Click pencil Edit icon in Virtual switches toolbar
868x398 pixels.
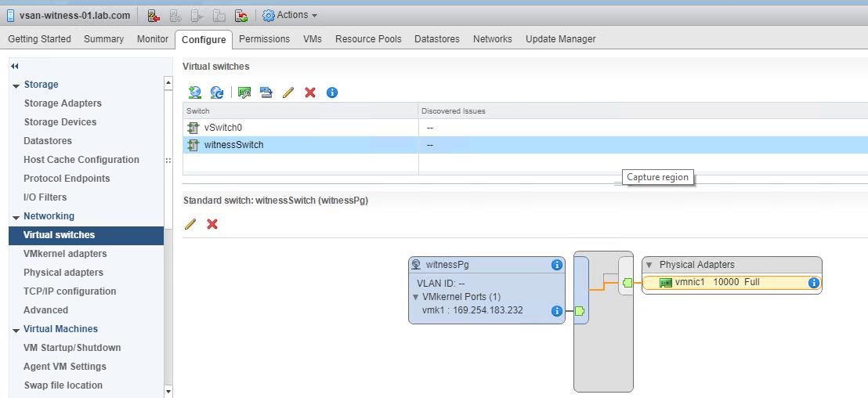[288, 92]
